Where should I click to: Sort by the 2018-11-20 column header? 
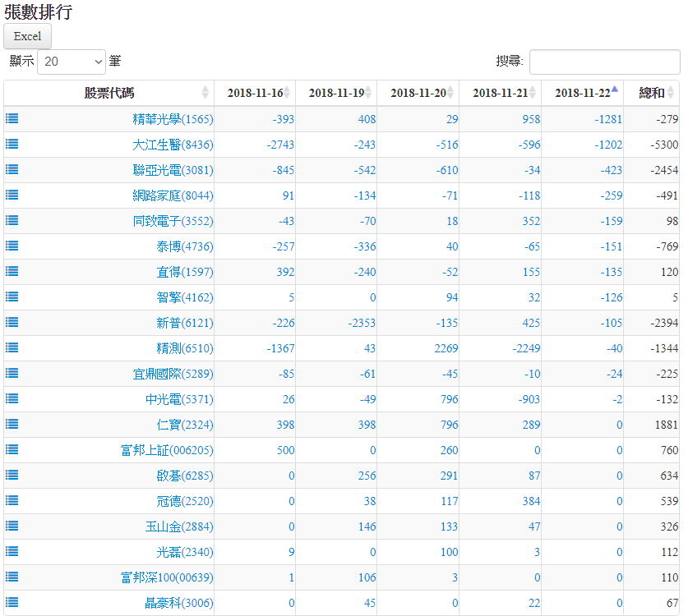[418, 93]
